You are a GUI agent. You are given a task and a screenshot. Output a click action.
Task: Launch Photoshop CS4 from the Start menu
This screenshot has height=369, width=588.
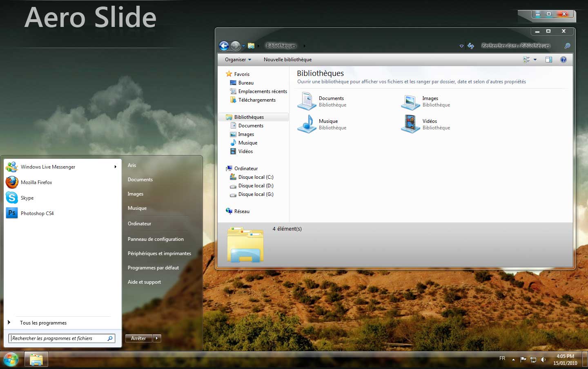[37, 213]
